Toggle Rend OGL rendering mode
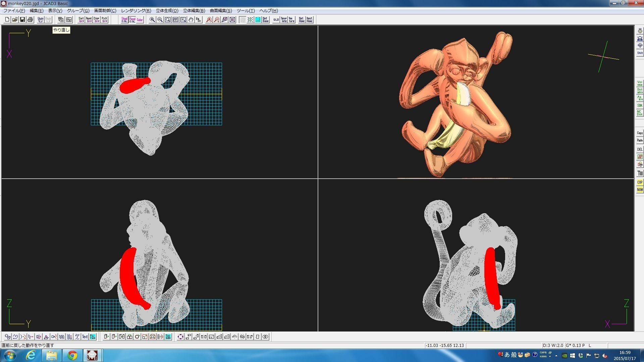 click(x=132, y=20)
